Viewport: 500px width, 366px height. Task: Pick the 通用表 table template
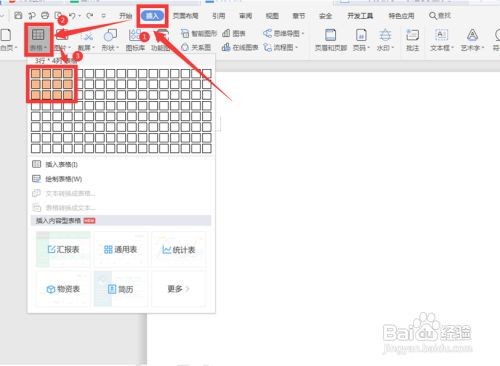(x=121, y=249)
